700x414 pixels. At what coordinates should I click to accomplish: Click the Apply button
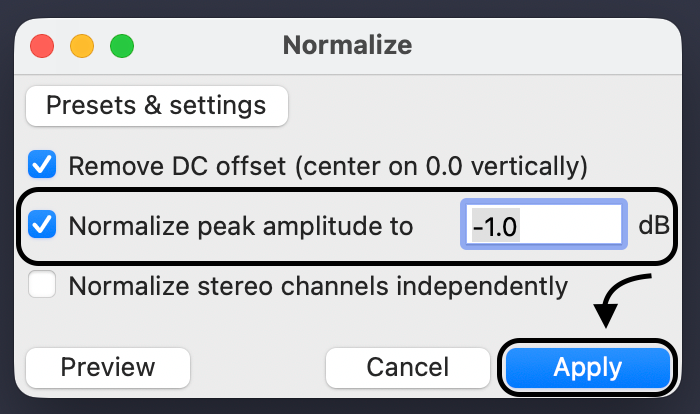[x=587, y=368]
